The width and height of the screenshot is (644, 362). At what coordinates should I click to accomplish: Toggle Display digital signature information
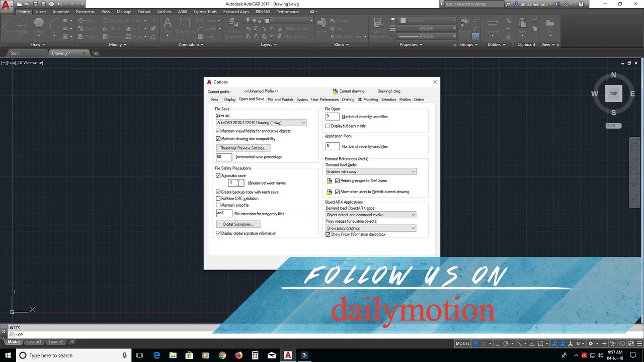[218, 233]
